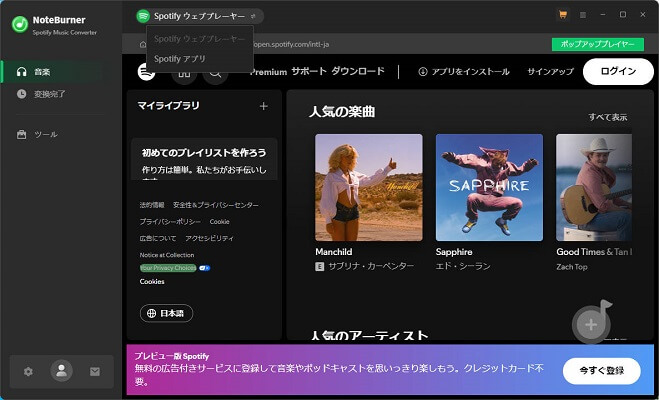
Task: Click the floating add-music plus button
Action: point(591,324)
